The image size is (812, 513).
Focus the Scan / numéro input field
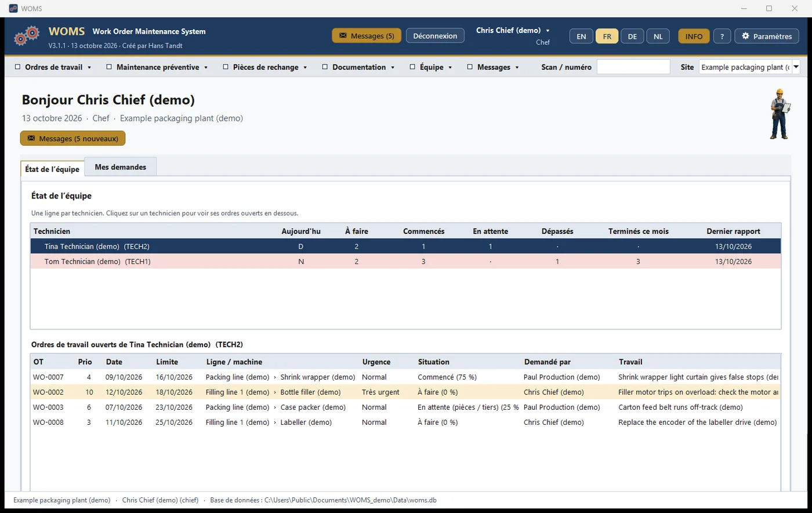(x=633, y=67)
